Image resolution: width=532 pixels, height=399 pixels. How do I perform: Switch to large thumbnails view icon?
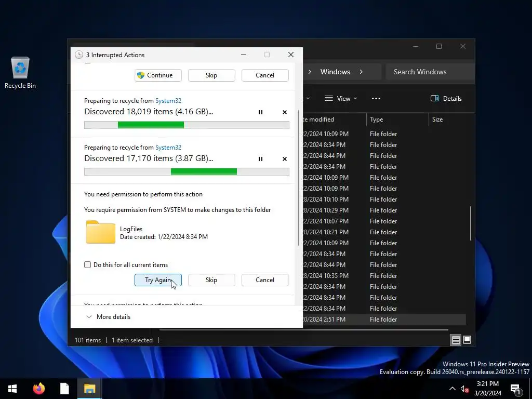tap(467, 340)
